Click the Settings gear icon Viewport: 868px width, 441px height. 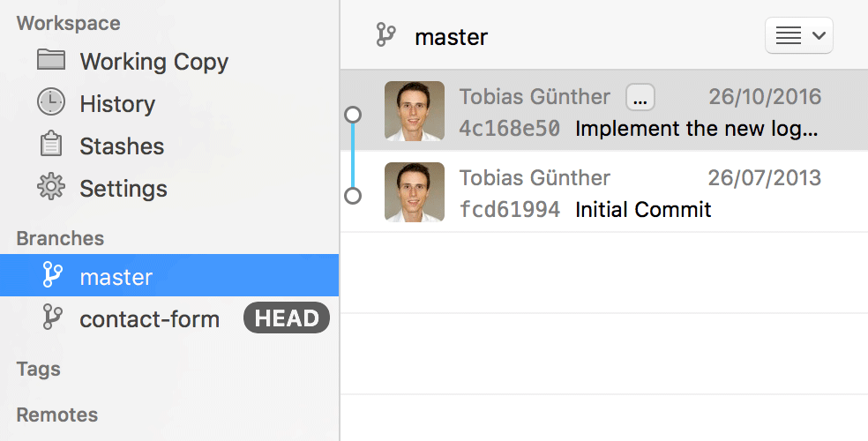[x=51, y=187]
